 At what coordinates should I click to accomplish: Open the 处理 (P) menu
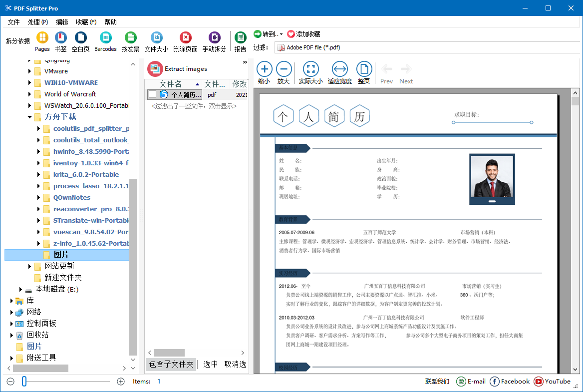38,22
